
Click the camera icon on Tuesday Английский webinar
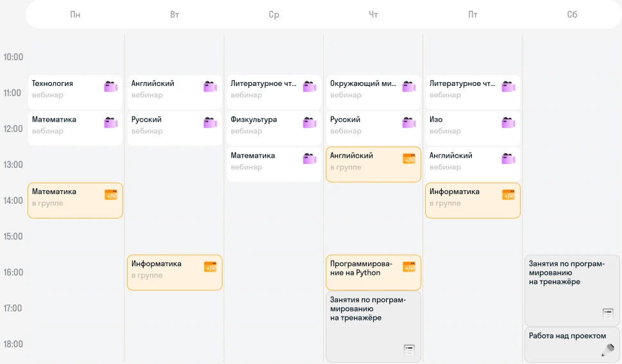tap(210, 87)
